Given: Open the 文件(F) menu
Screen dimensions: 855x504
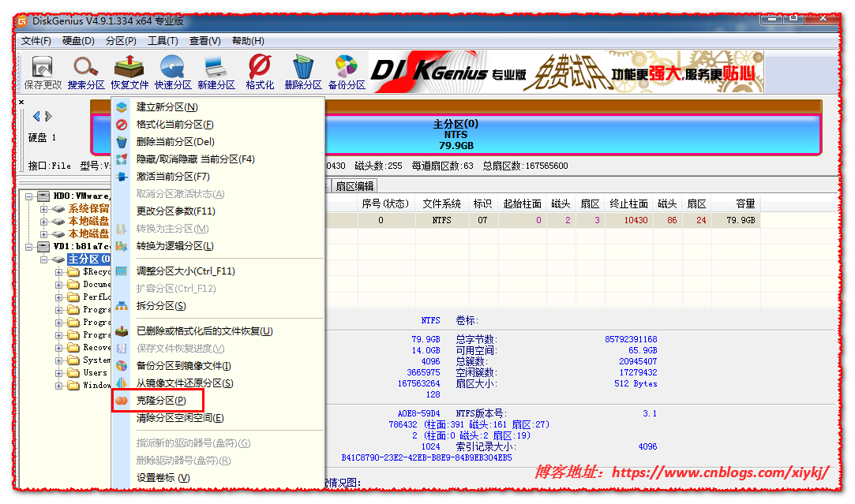Looking at the screenshot, I should [x=36, y=41].
